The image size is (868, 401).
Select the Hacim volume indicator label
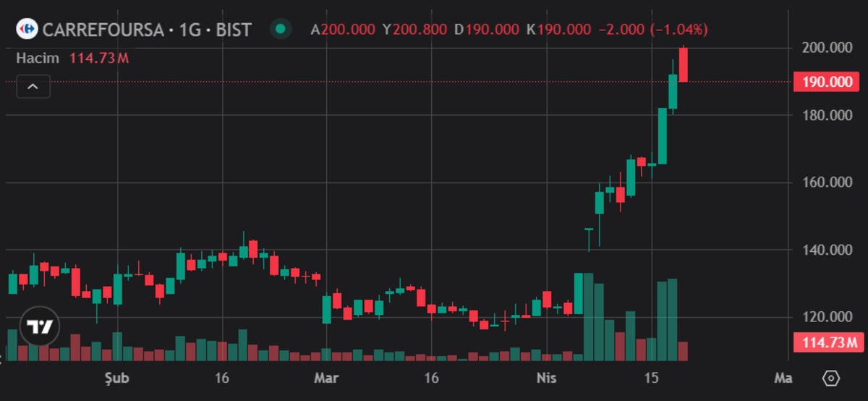[38, 58]
